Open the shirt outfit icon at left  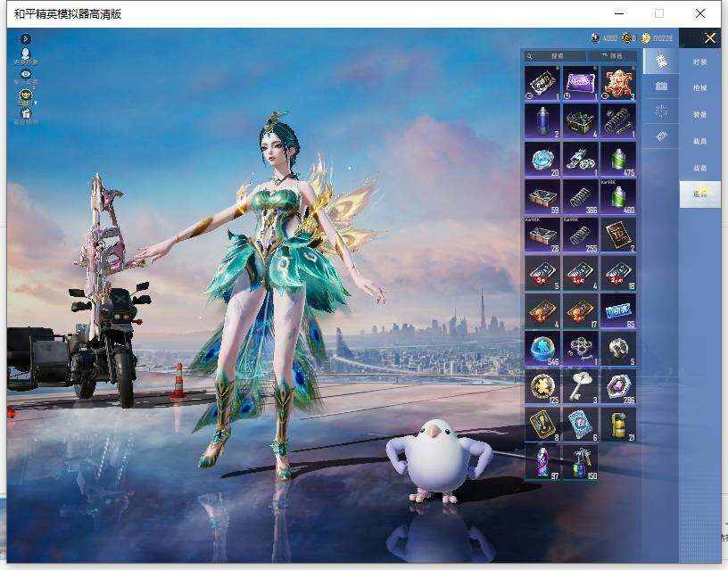(x=26, y=113)
